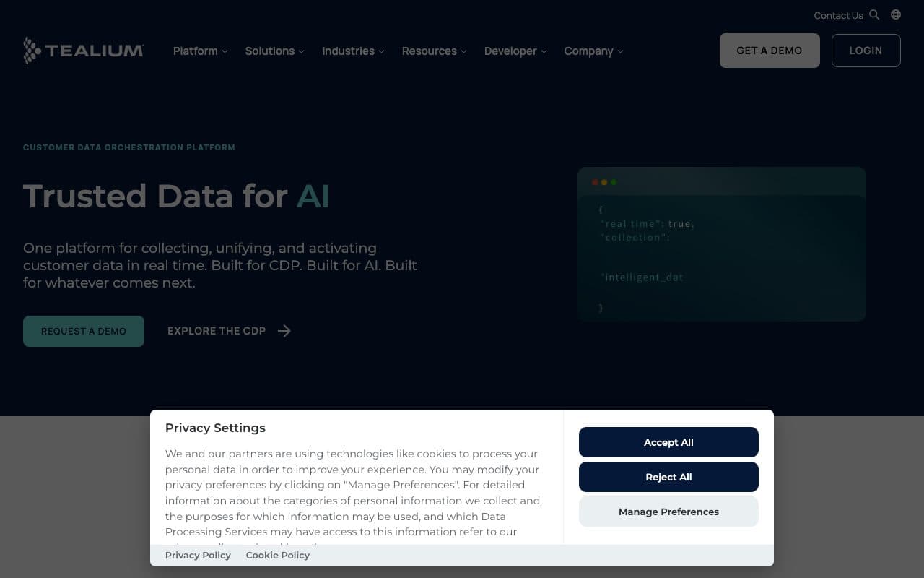Click the "real_time": true code line
The height and width of the screenshot is (578, 924).
pos(647,223)
